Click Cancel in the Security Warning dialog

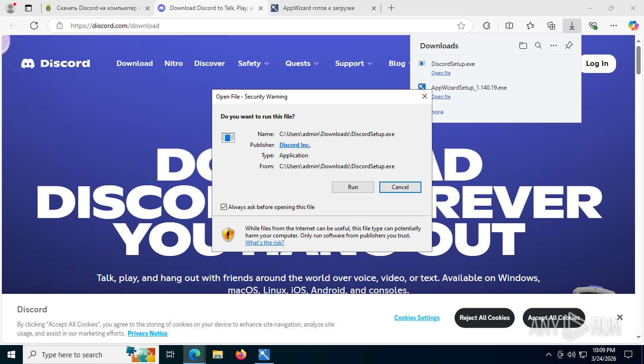click(x=400, y=187)
